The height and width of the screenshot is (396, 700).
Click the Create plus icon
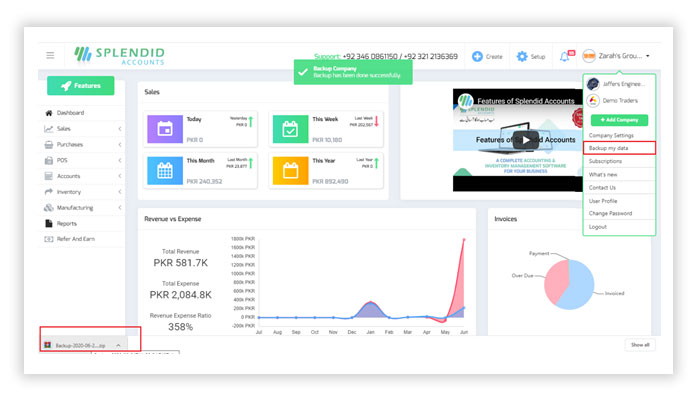(x=477, y=56)
